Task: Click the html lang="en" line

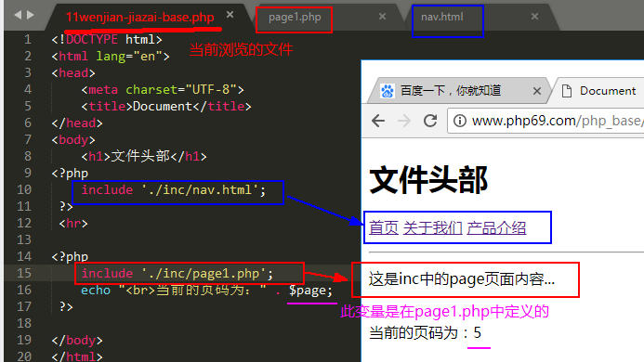Action: click(111, 57)
